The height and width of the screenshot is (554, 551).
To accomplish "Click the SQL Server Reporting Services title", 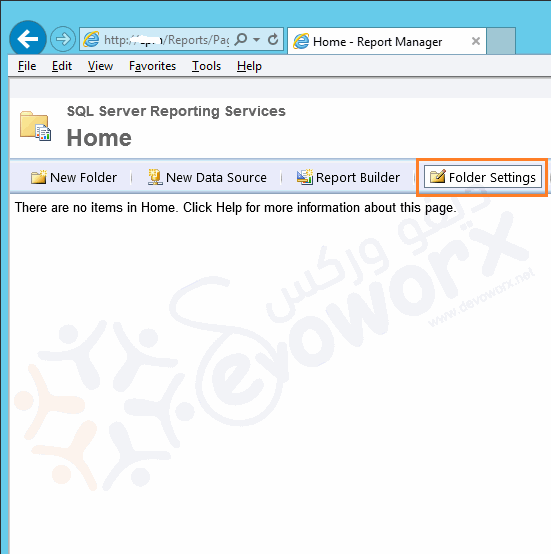I will (x=176, y=111).
